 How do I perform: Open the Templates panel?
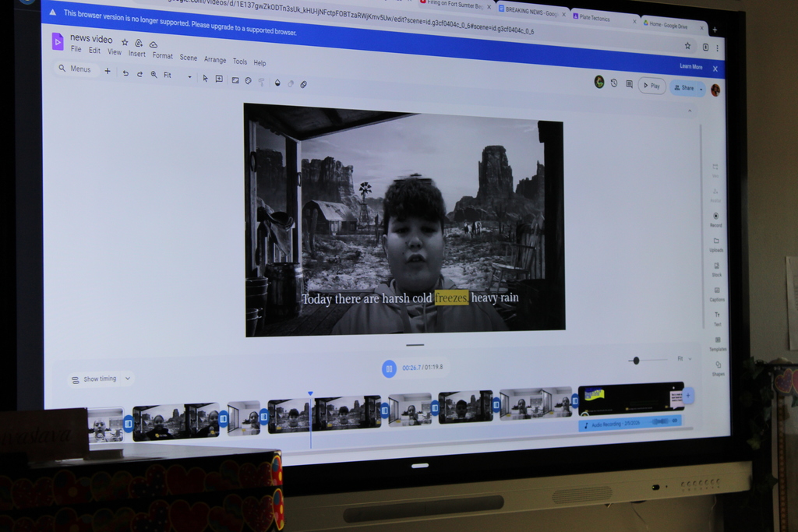coord(717,340)
